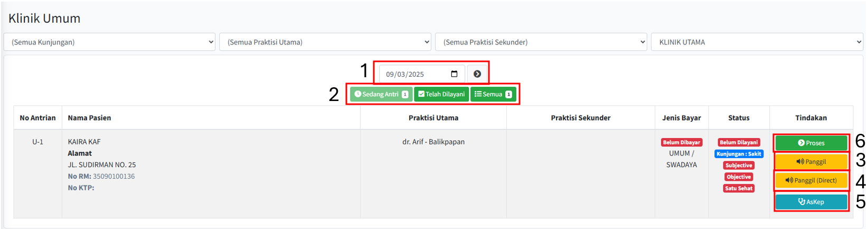Screen dimensions: 868x229
Task: Click the date field showing 09/03/2025
Action: 414,74
